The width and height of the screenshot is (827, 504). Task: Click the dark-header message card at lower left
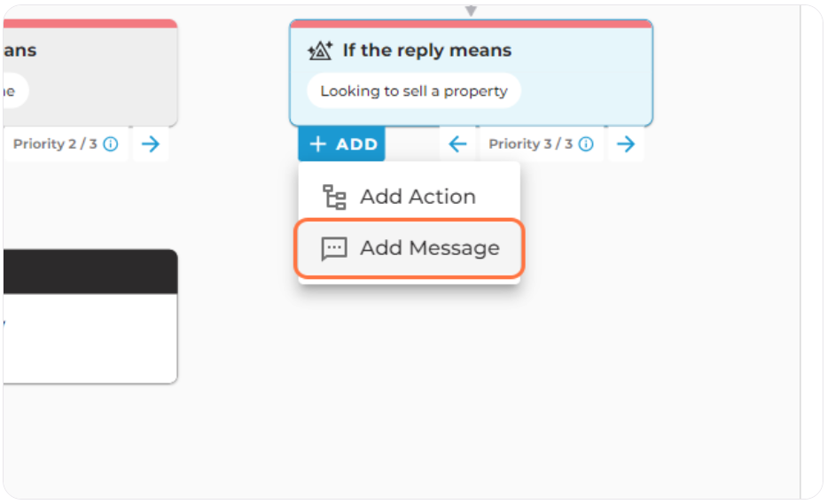point(90,316)
